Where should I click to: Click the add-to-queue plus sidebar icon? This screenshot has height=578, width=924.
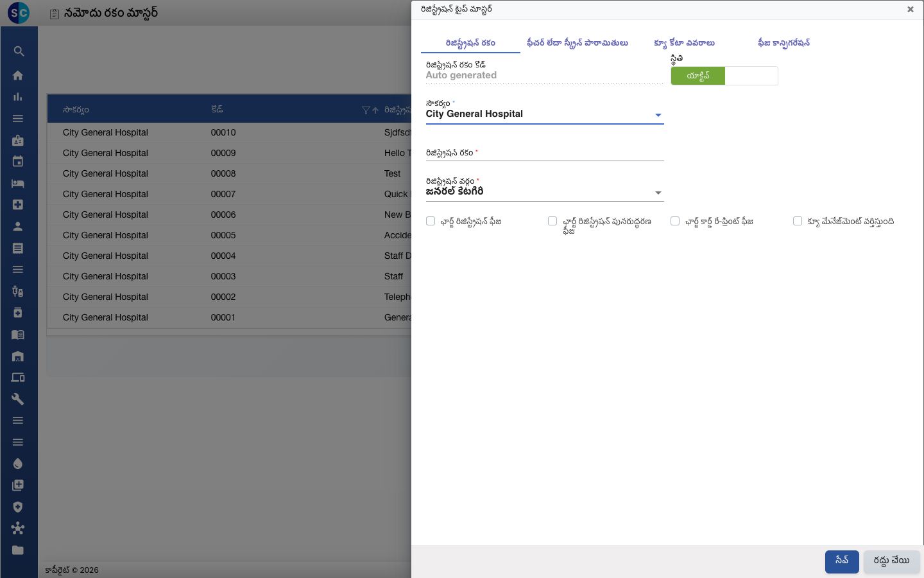[18, 486]
